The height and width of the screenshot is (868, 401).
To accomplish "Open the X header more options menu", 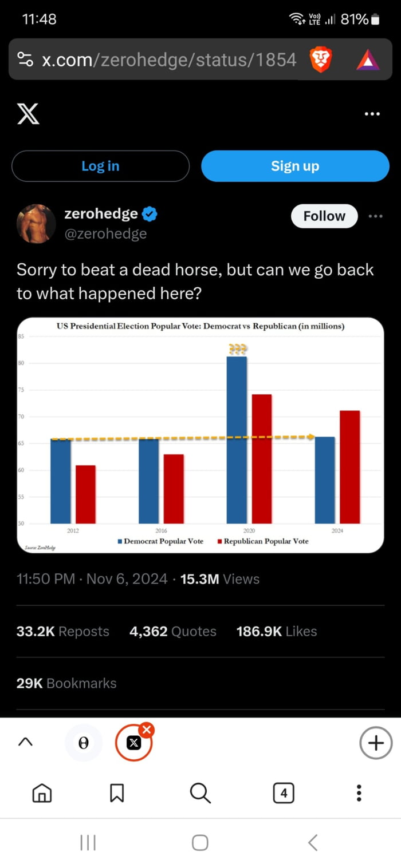I will 372,114.
